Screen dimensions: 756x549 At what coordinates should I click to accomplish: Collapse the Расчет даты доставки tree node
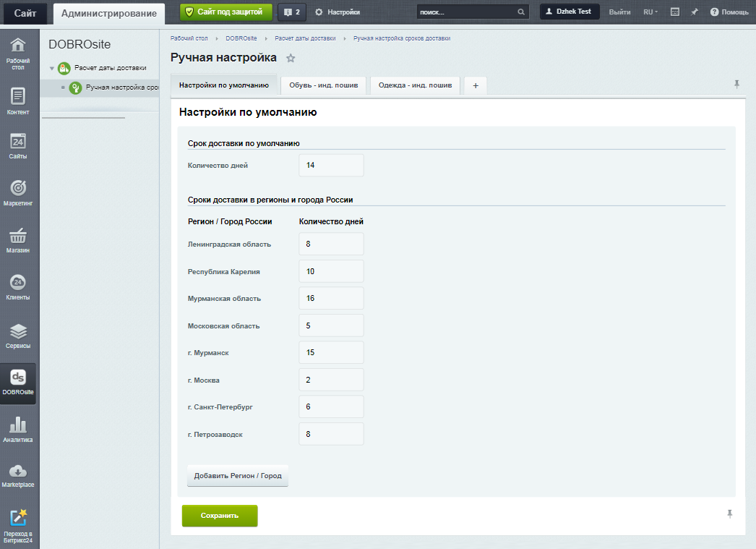tap(52, 69)
